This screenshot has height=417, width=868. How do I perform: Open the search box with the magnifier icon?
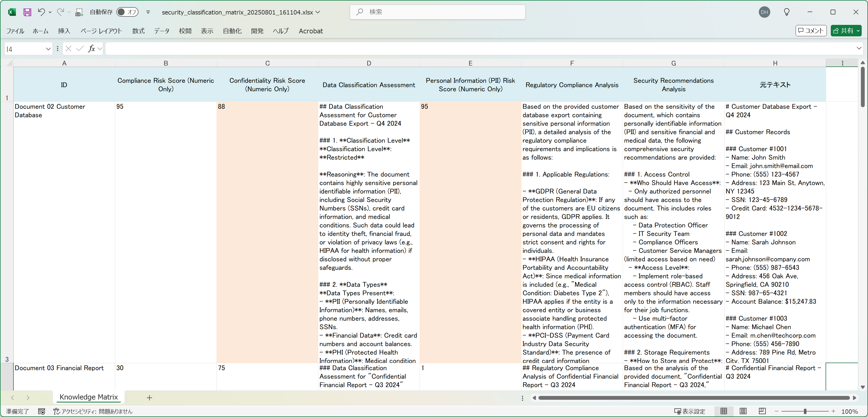(x=360, y=12)
